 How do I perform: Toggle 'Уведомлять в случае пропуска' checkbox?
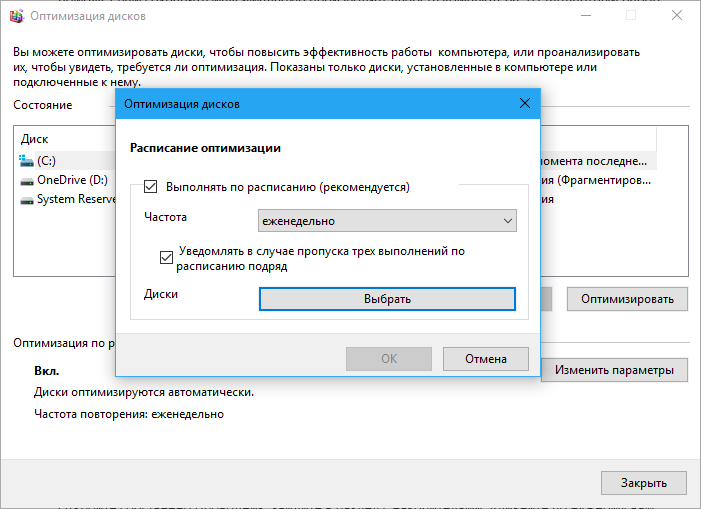click(x=166, y=257)
